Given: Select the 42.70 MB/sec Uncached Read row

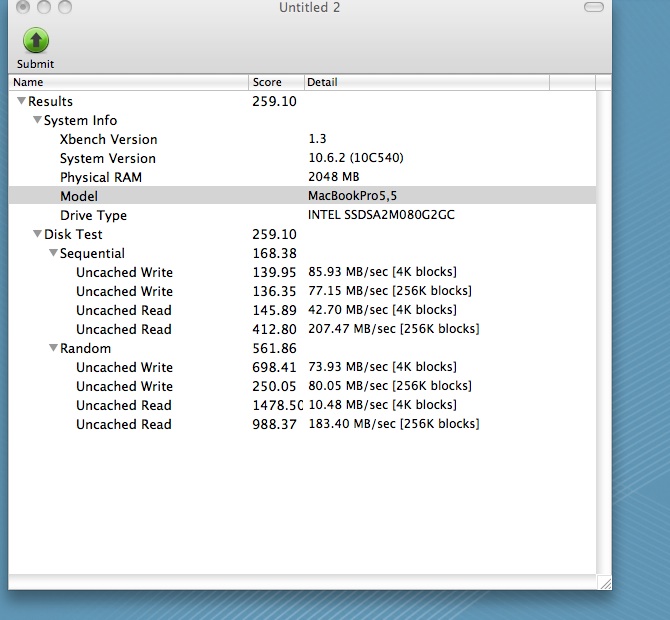Looking at the screenshot, I should pos(302,310).
